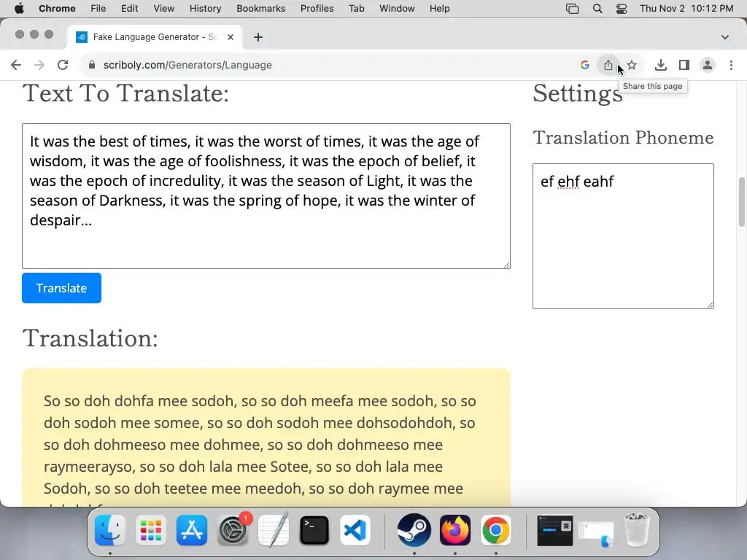Share this page icon
This screenshot has height=560, width=747.
click(608, 65)
